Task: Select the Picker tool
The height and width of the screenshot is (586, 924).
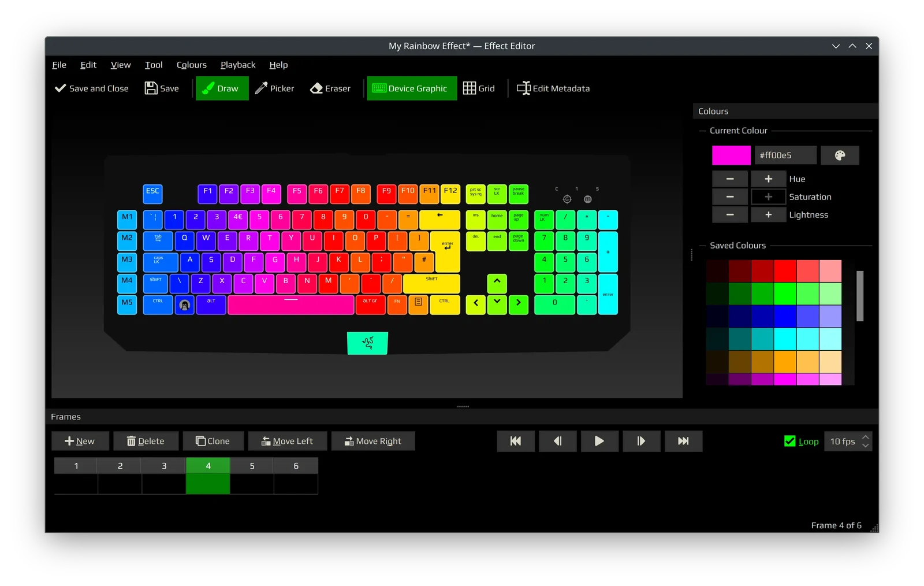Action: [x=275, y=88]
